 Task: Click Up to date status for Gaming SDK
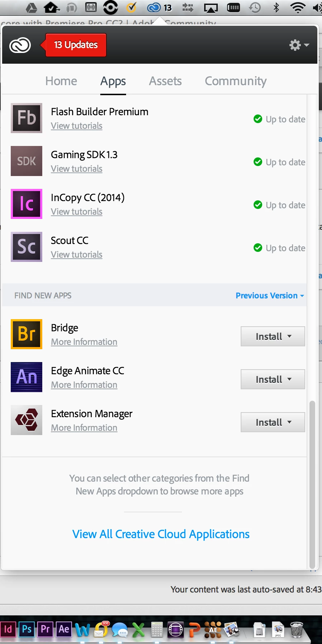(x=279, y=162)
